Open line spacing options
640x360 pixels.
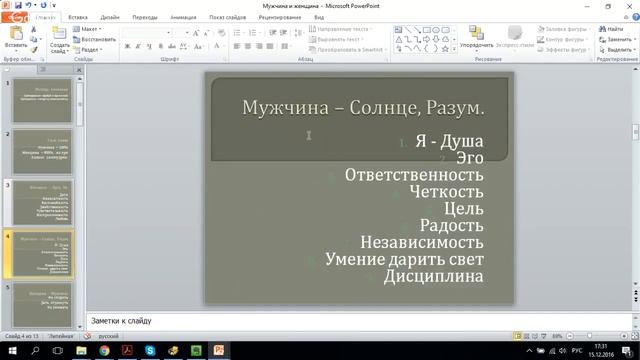point(298,33)
